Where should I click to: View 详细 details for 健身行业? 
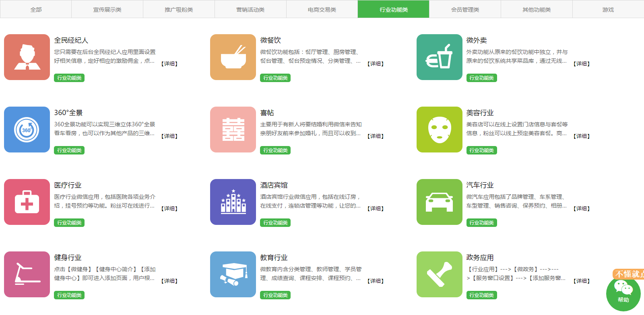tap(169, 281)
